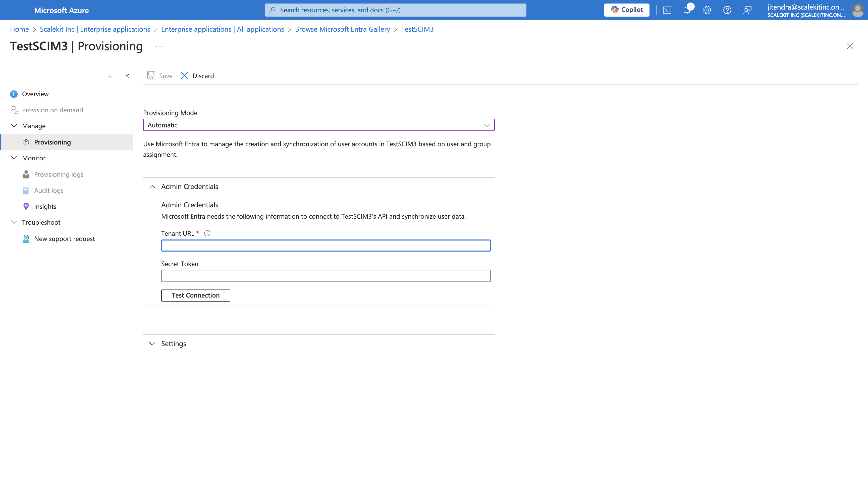The height and width of the screenshot is (482, 868).
Task: Open the Provisioning Mode dropdown
Action: (x=319, y=125)
